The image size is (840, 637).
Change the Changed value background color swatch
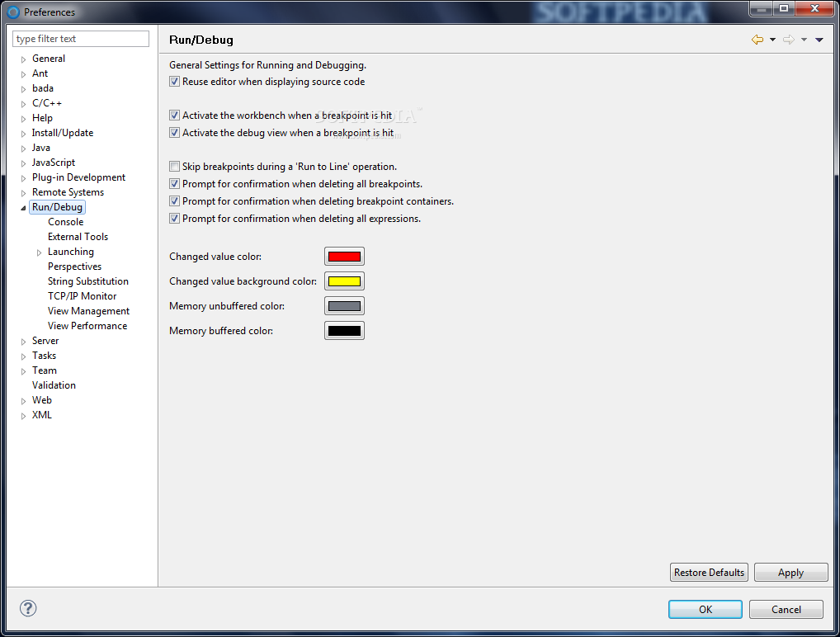pyautogui.click(x=344, y=281)
